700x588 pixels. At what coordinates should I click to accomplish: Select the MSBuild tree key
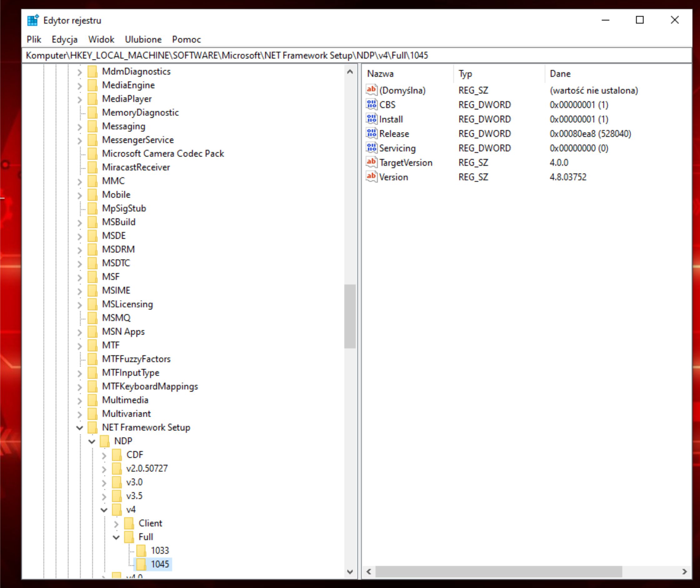pos(118,222)
